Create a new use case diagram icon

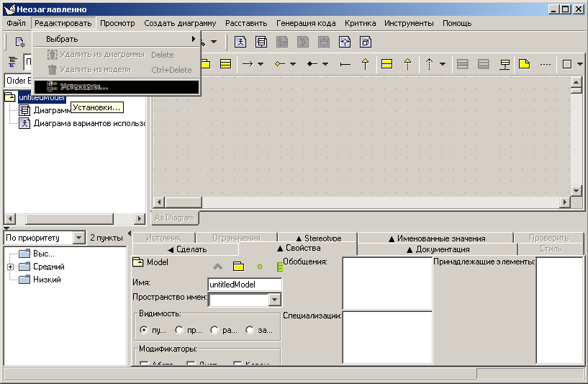tap(240, 42)
